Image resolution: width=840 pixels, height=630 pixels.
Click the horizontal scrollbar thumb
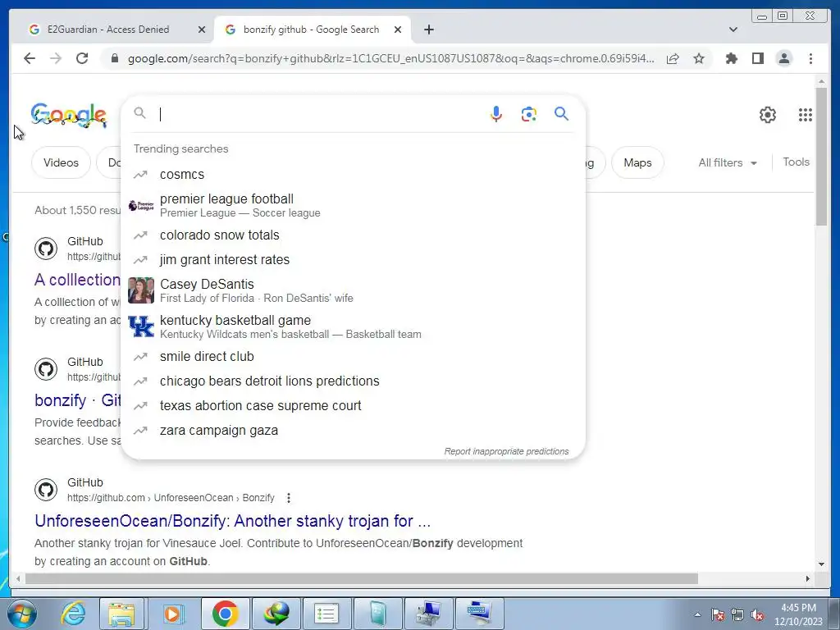[362, 578]
